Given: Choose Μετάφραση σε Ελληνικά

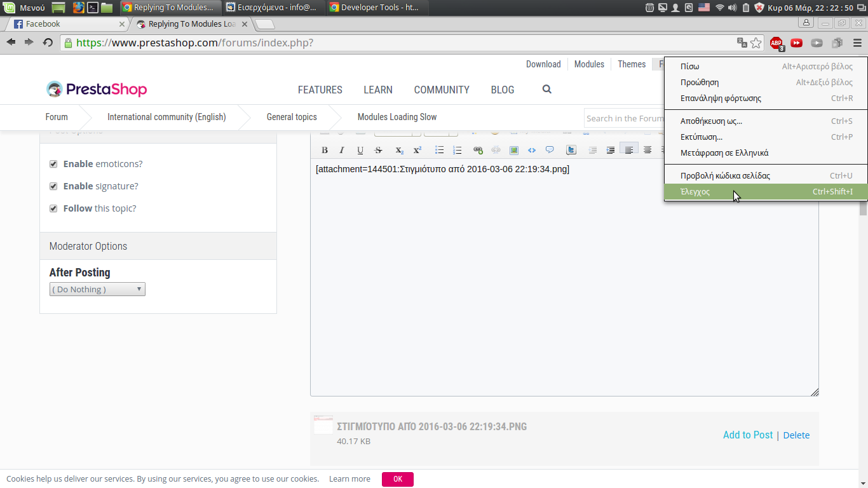Looking at the screenshot, I should (x=766, y=152).
